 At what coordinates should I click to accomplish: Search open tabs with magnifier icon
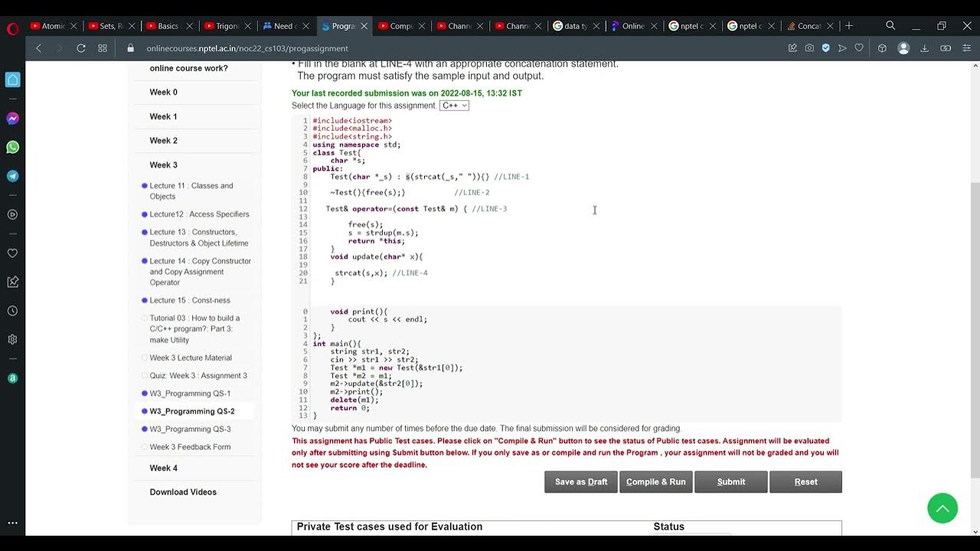890,25
